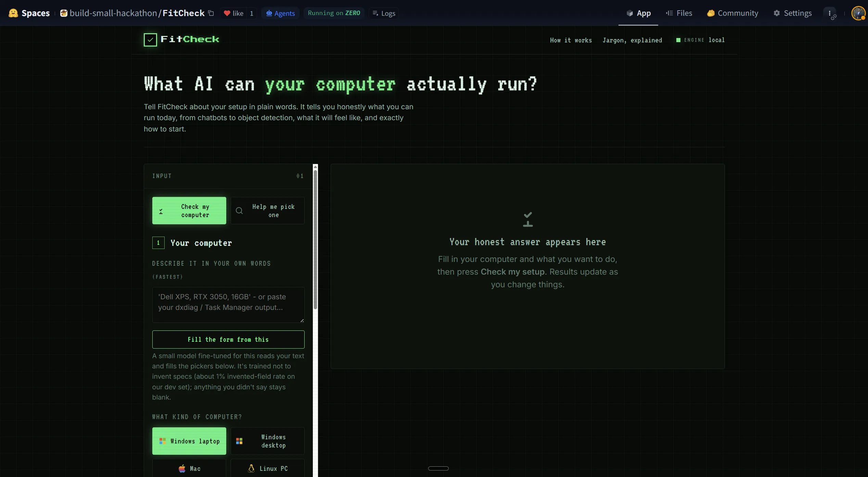
Task: Select the Windows laptop option
Action: [189, 441]
